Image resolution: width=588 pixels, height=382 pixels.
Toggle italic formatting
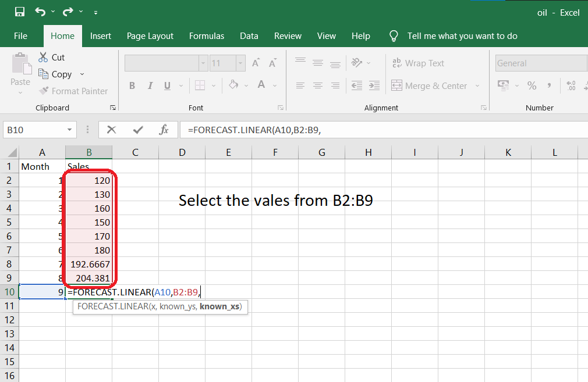point(150,85)
